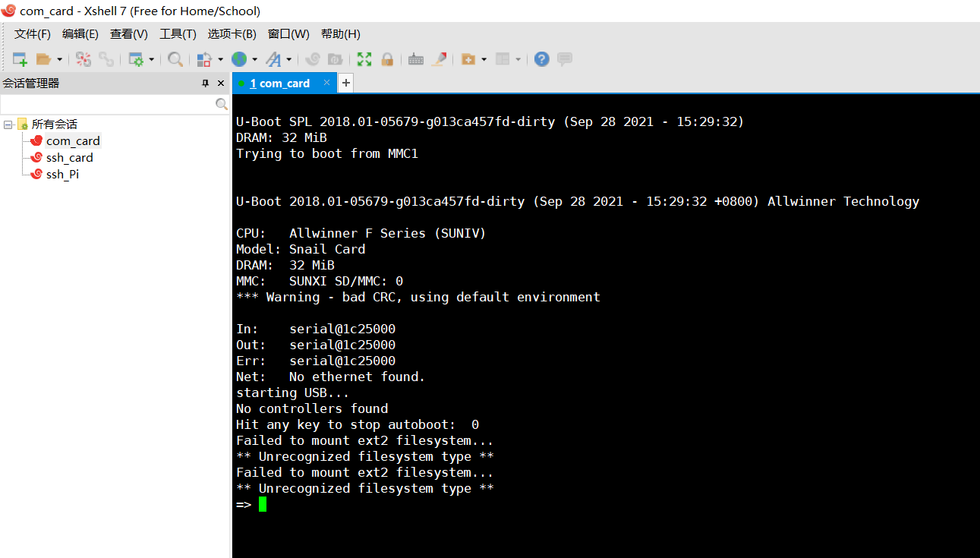
Task: Click the New Session toolbar icon
Action: [x=20, y=59]
